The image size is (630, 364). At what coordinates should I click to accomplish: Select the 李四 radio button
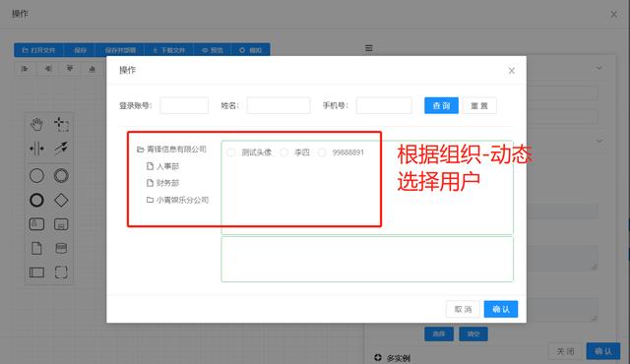(284, 152)
